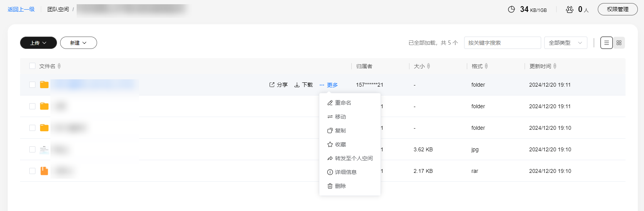Image resolution: width=644 pixels, height=211 pixels.
Task: Click the 3.62 KB size cell
Action: pyautogui.click(x=423, y=149)
